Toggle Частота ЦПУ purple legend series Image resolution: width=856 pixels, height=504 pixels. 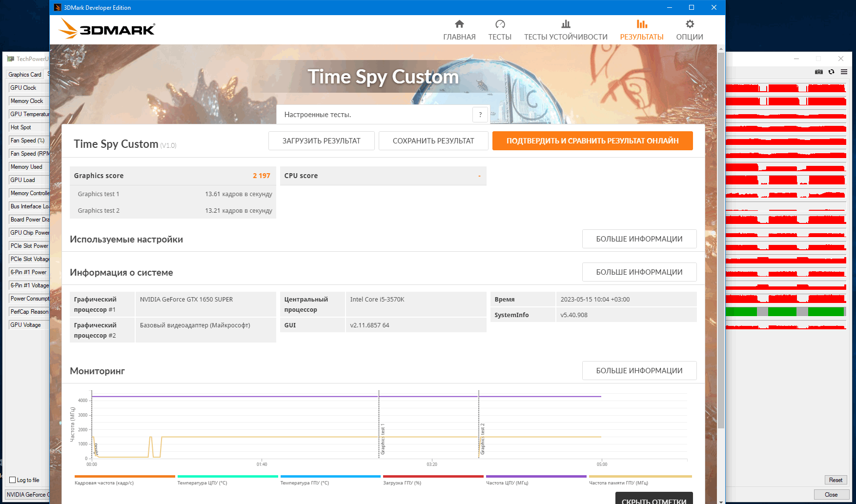(536, 480)
